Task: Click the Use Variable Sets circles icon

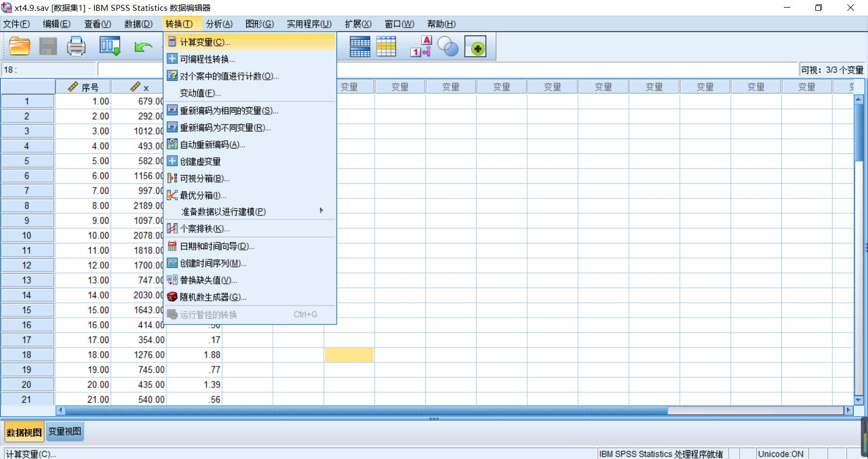Action: [x=448, y=47]
